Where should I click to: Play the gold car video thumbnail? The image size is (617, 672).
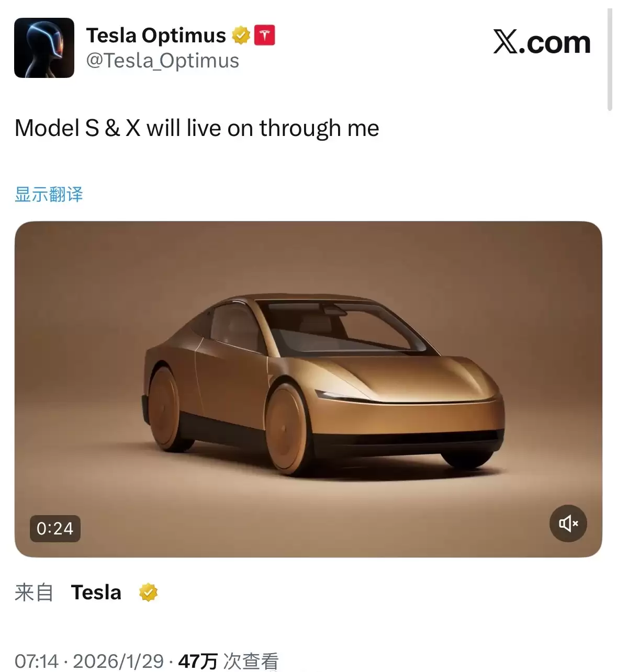coord(308,389)
